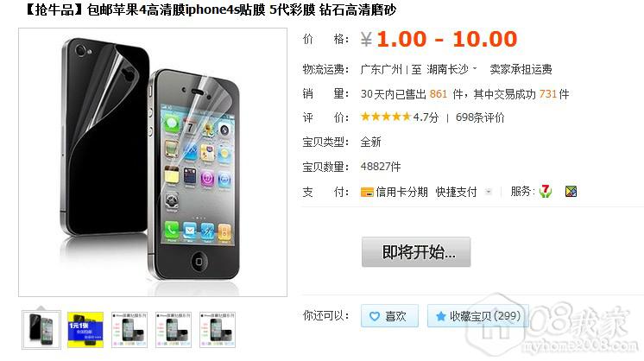Click the ¥ currency symbol before the price
This screenshot has height=361, width=644.
[366, 40]
